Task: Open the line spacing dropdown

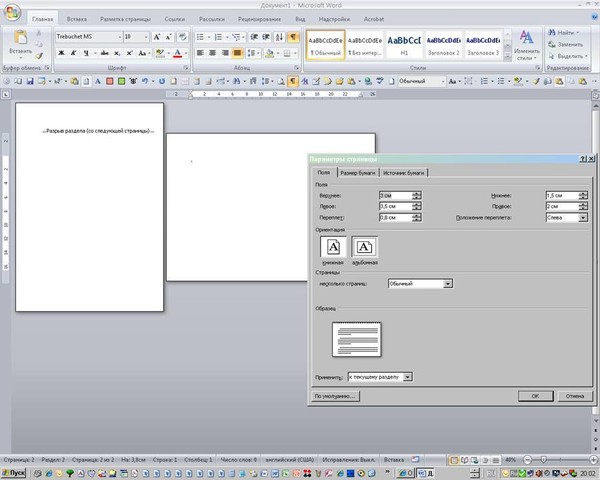Action: pos(254,53)
